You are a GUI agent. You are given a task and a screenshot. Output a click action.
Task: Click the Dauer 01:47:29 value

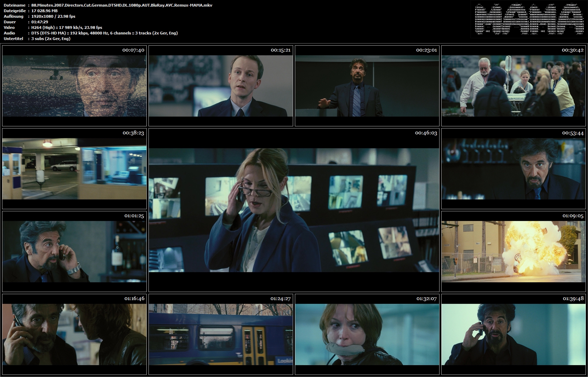(x=39, y=22)
